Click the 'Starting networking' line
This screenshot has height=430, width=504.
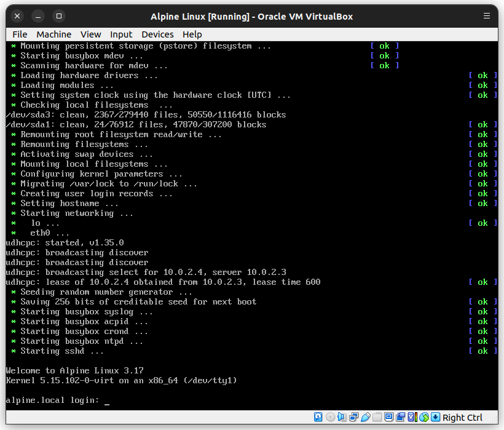(x=72, y=213)
